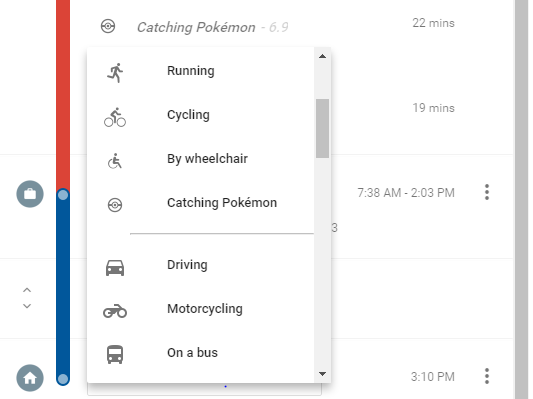Viewport: 533px width, 399px height.
Task: Click the Pokéball icon in dropdown list
Action: [x=115, y=205]
